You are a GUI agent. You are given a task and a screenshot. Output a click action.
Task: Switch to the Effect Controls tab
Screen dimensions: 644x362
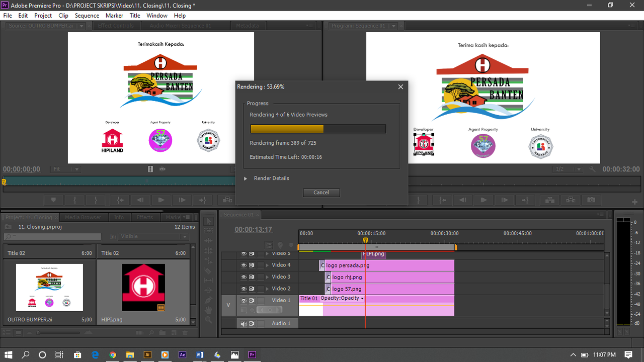coord(116,26)
